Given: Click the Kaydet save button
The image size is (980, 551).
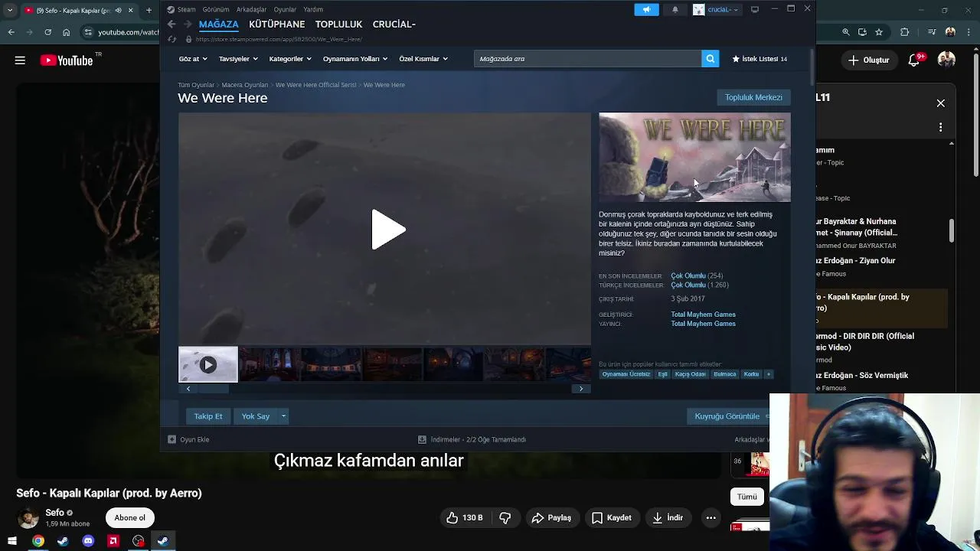Looking at the screenshot, I should click(x=611, y=518).
